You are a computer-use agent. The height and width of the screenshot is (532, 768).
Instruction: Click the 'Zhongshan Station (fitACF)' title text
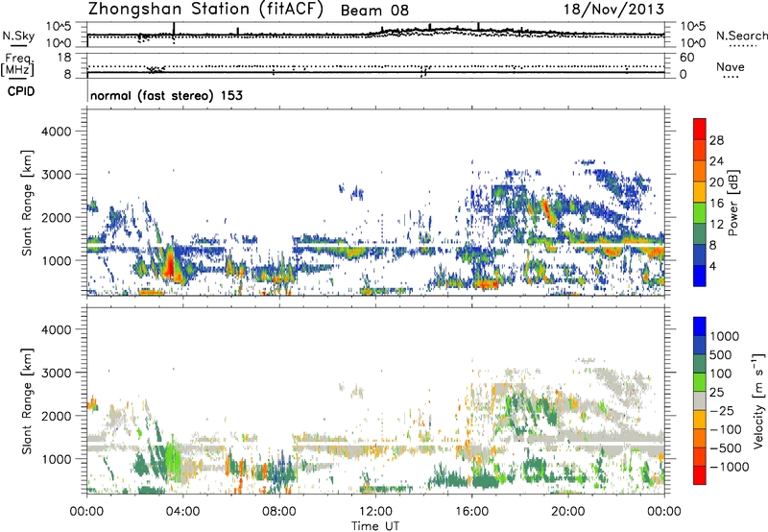coord(206,10)
